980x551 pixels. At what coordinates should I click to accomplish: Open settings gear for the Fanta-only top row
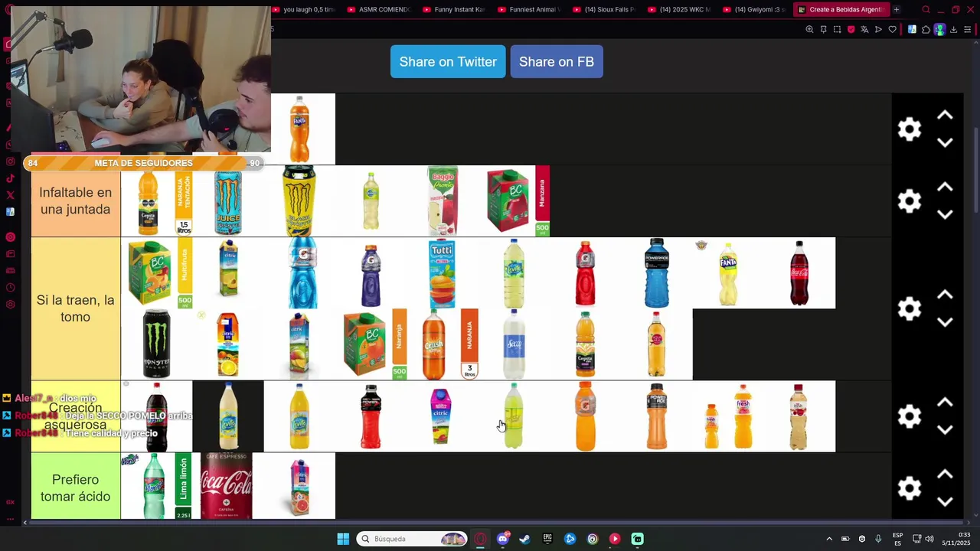coord(909,129)
